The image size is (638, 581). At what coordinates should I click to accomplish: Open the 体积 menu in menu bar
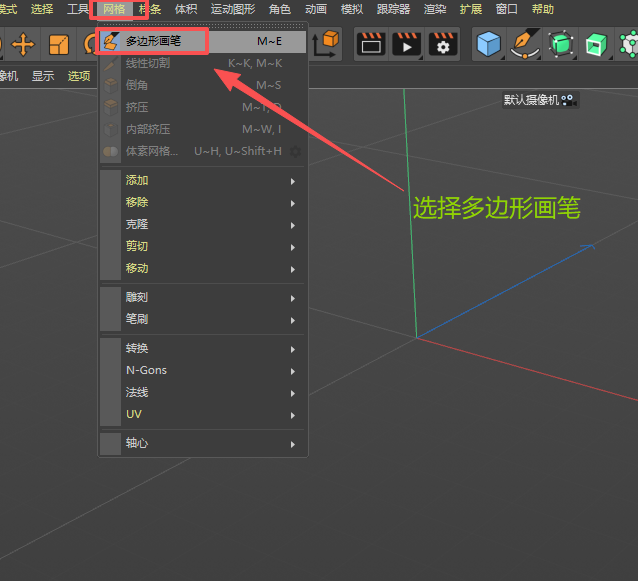click(x=186, y=9)
